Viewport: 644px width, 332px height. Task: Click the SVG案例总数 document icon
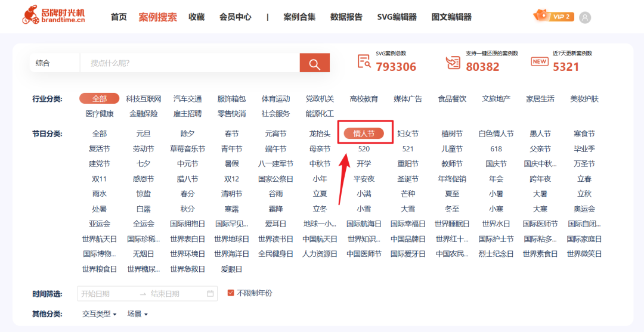pyautogui.click(x=364, y=61)
